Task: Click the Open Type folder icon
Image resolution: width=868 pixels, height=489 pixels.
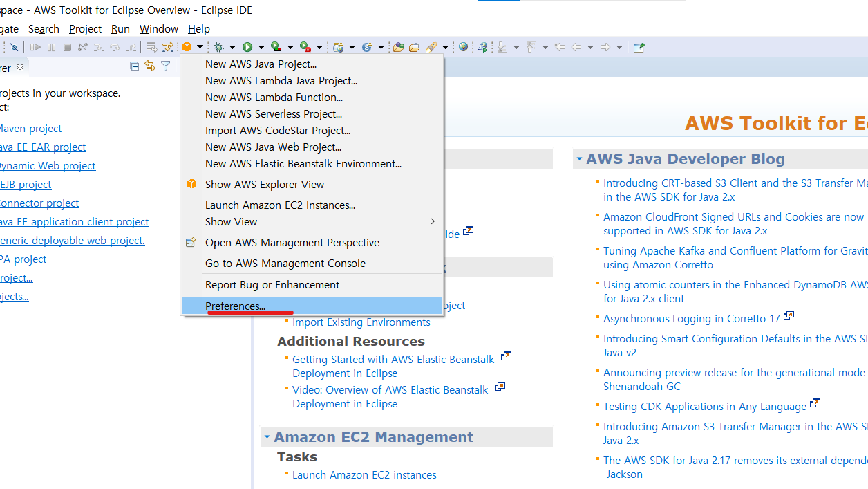Action: coord(399,47)
